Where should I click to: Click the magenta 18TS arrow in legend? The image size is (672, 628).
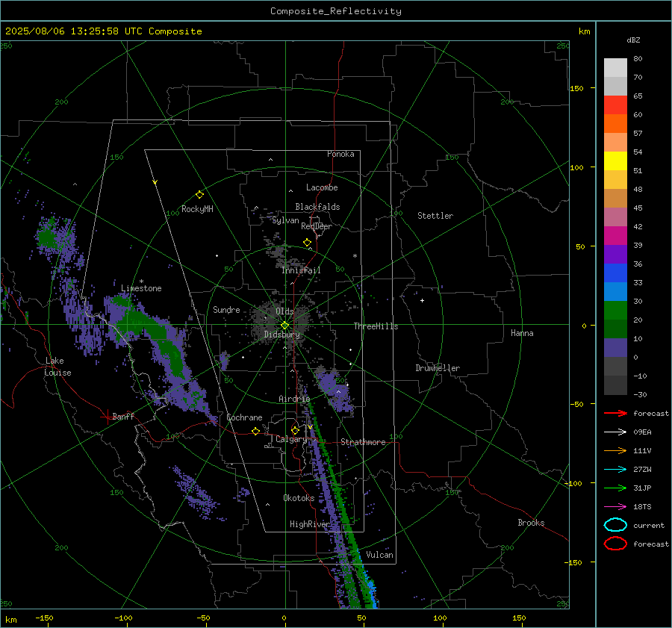point(615,507)
